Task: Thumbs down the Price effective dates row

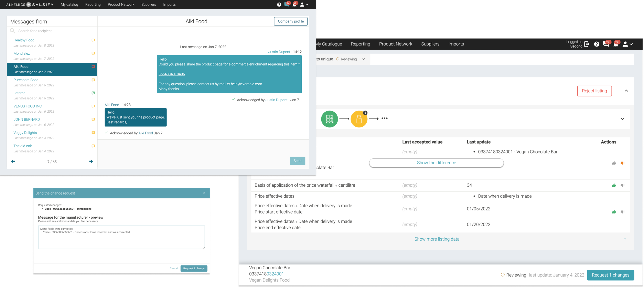Action: tap(622, 212)
